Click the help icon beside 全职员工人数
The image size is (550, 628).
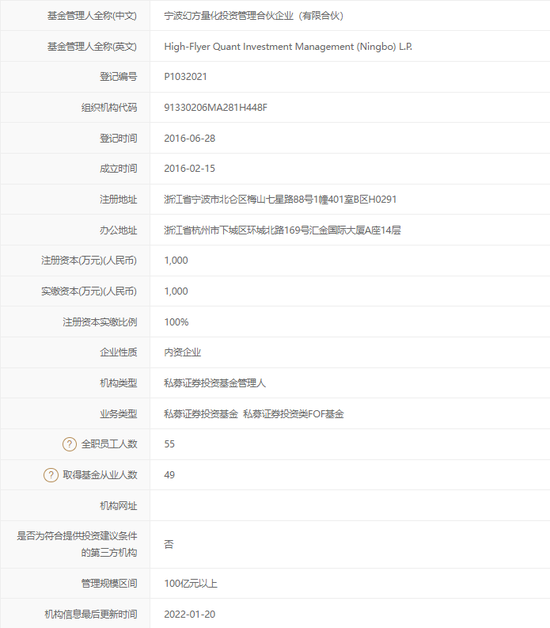[69, 444]
